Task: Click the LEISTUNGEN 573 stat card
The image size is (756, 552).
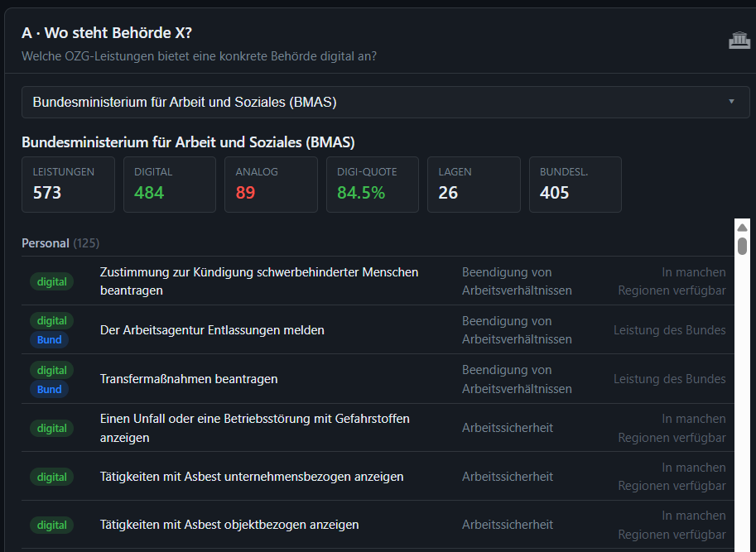Action: click(69, 185)
